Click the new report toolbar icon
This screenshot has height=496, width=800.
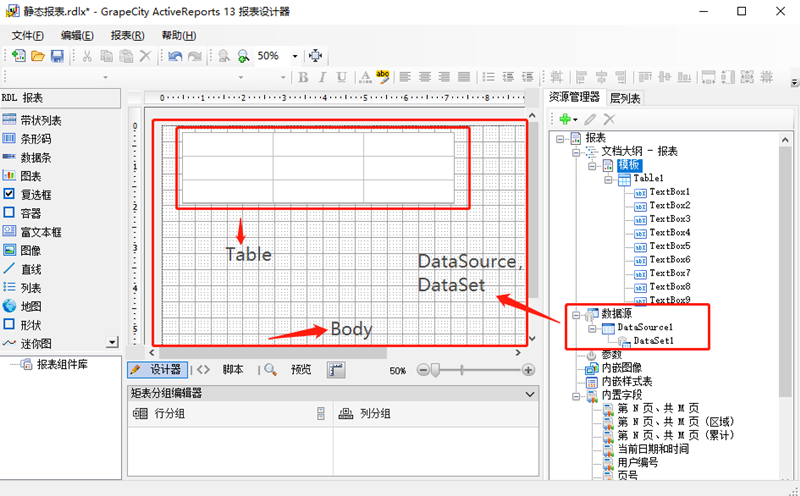[19, 56]
